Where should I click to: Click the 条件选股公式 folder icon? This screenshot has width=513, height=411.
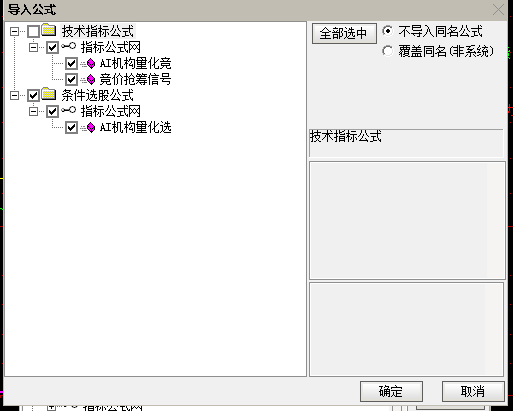[49, 94]
